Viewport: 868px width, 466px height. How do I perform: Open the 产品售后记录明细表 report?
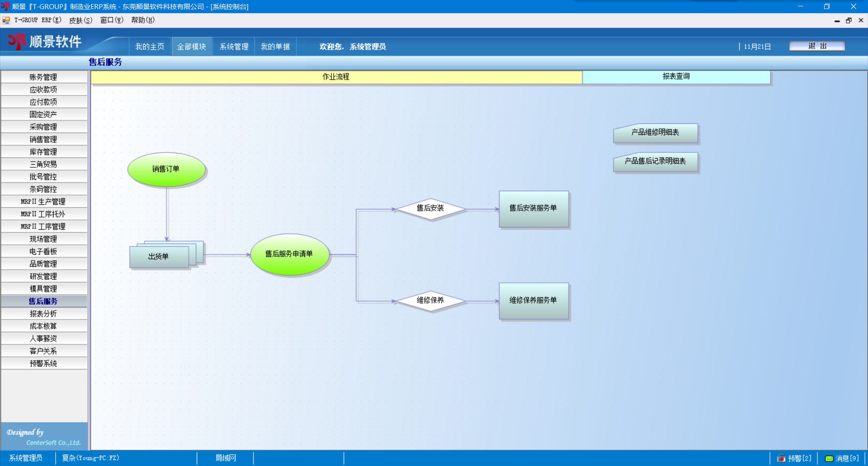(x=655, y=162)
